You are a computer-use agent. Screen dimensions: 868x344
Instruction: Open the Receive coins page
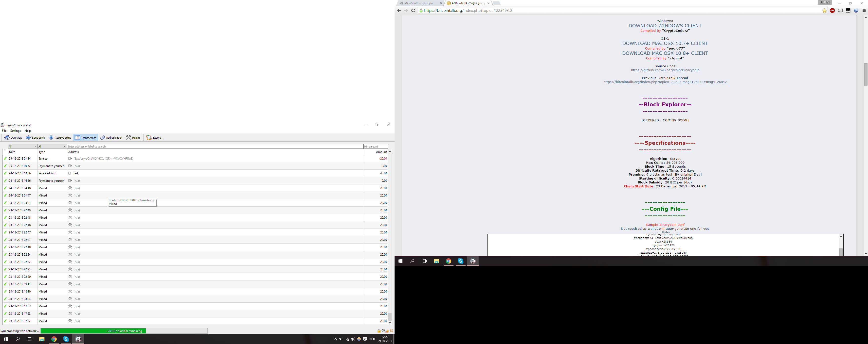pos(60,138)
